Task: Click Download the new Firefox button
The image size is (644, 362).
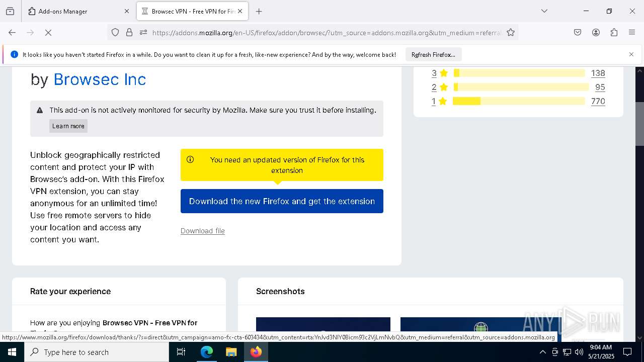Action: (282, 201)
